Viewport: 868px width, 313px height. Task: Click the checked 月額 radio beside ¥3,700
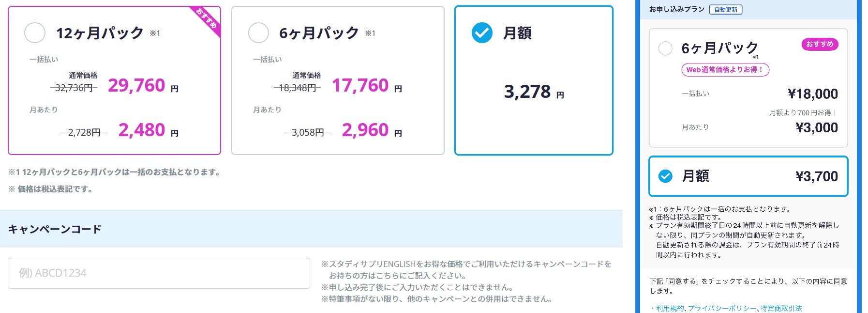pyautogui.click(x=665, y=176)
